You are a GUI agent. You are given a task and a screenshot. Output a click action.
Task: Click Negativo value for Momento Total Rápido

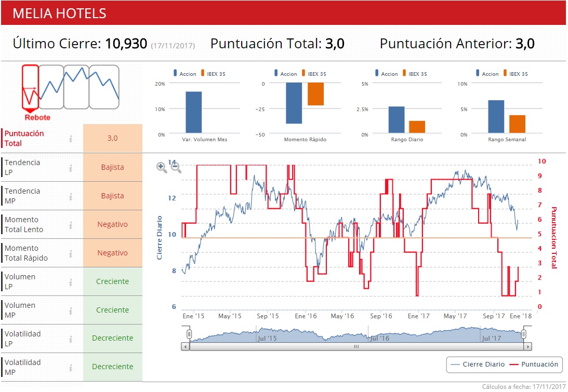click(113, 253)
